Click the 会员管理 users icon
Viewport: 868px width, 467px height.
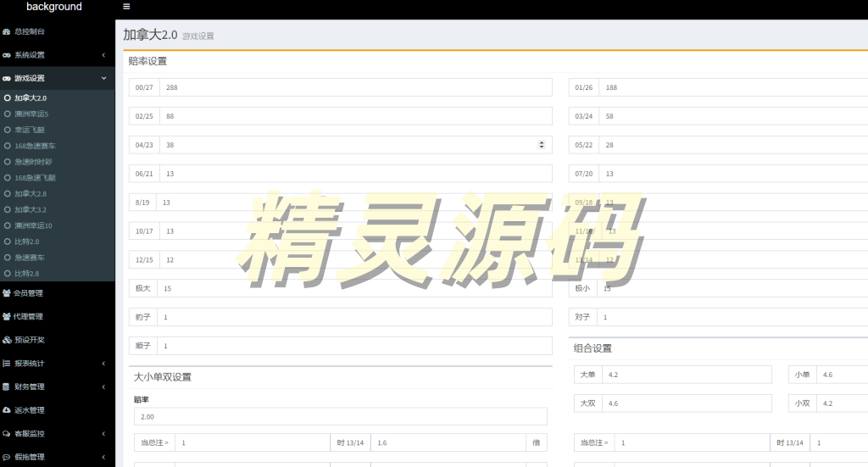click(x=7, y=293)
